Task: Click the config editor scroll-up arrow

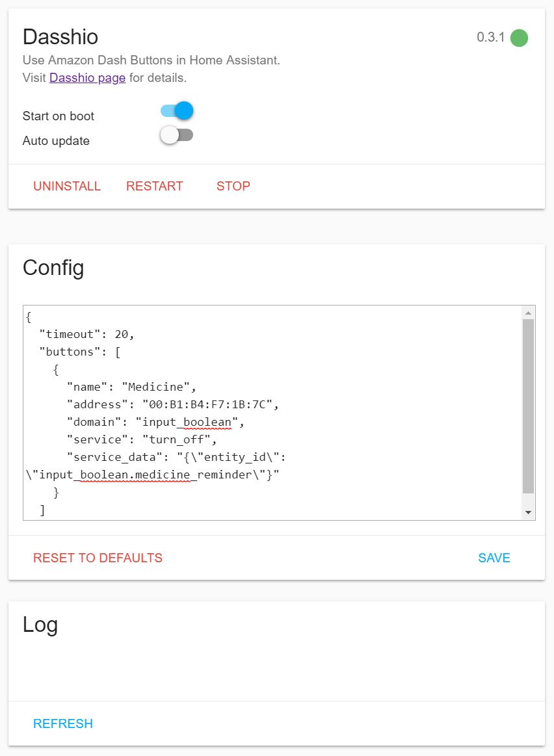Action: [x=528, y=313]
